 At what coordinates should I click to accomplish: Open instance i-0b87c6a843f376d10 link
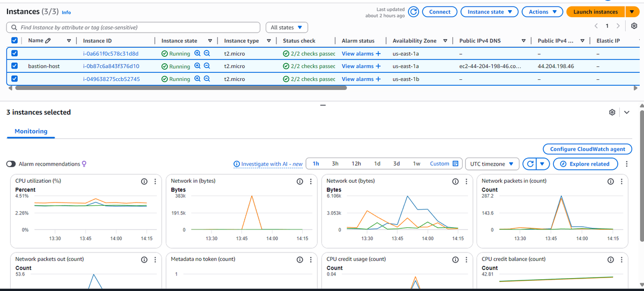click(x=111, y=66)
